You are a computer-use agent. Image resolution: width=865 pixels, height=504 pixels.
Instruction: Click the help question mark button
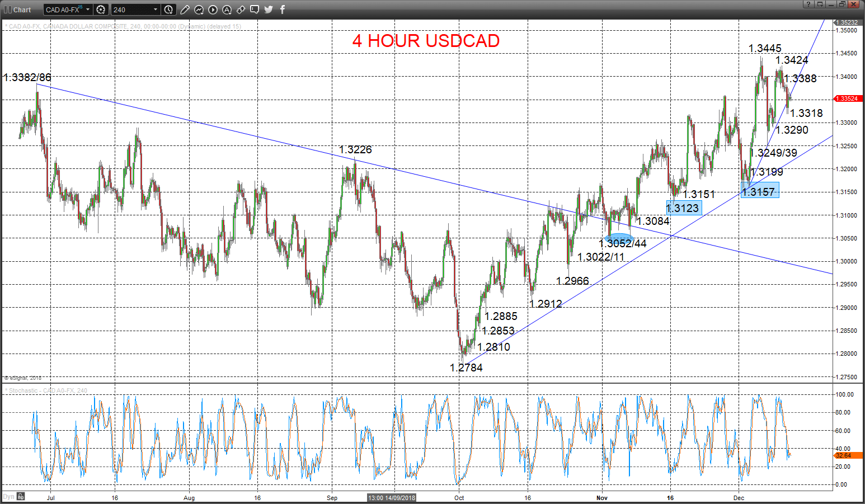[808, 4]
